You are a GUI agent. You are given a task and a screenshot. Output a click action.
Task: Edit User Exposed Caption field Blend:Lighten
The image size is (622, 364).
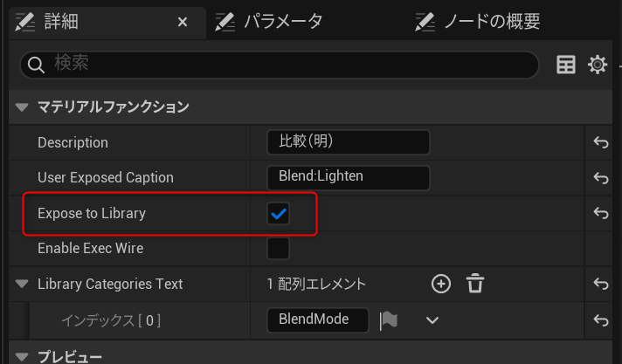(x=349, y=177)
